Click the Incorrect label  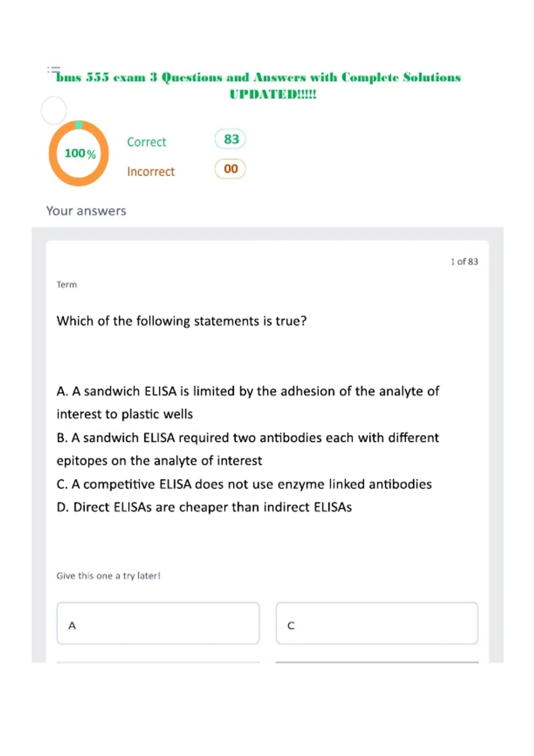pyautogui.click(x=151, y=172)
